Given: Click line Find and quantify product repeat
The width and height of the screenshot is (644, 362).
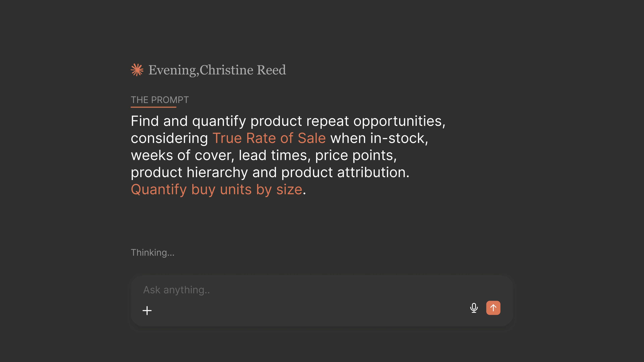Looking at the screenshot, I should 288,121.
